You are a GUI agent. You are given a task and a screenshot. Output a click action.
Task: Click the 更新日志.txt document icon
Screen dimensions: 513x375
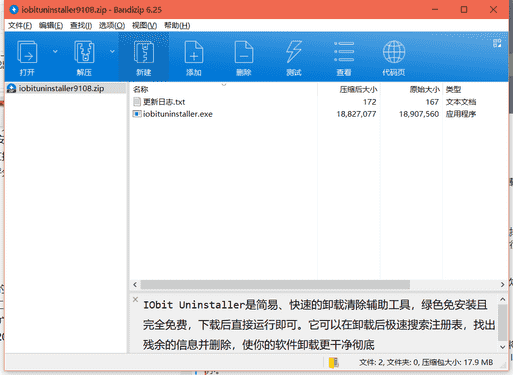click(137, 102)
